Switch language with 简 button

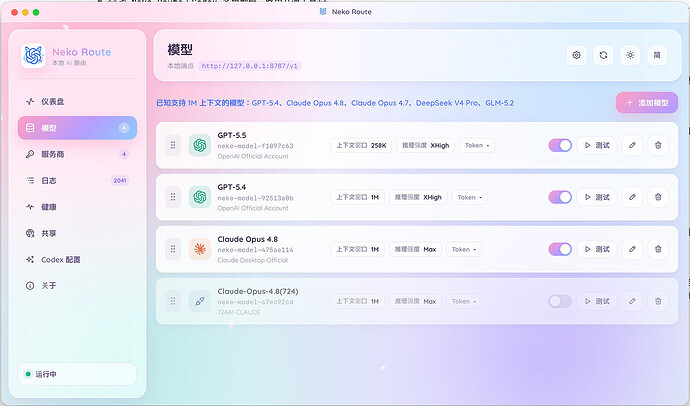pyautogui.click(x=657, y=55)
